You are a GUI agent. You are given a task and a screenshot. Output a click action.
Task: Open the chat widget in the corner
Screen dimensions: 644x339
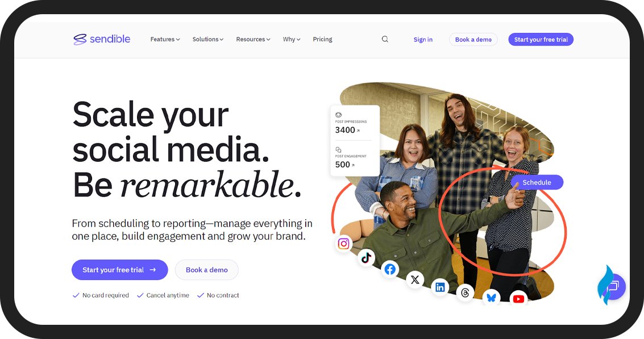611,287
